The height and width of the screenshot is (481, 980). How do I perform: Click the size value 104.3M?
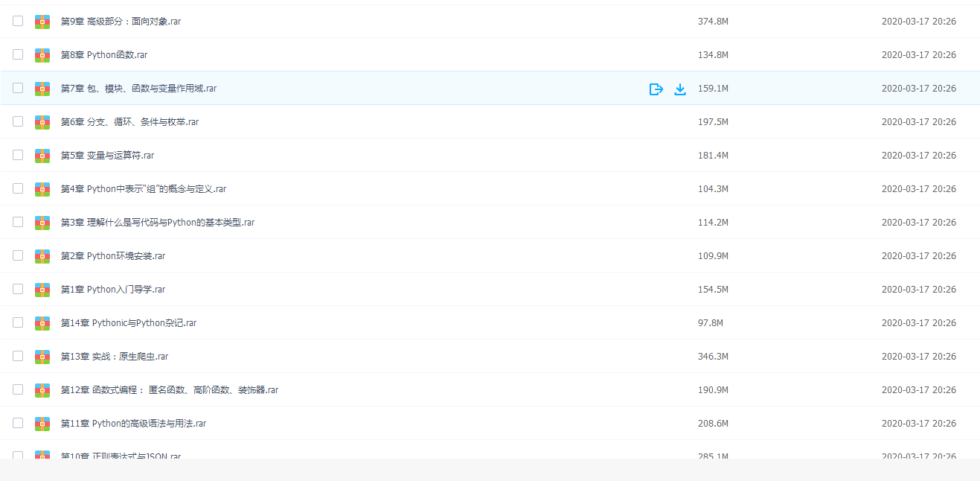pos(713,189)
